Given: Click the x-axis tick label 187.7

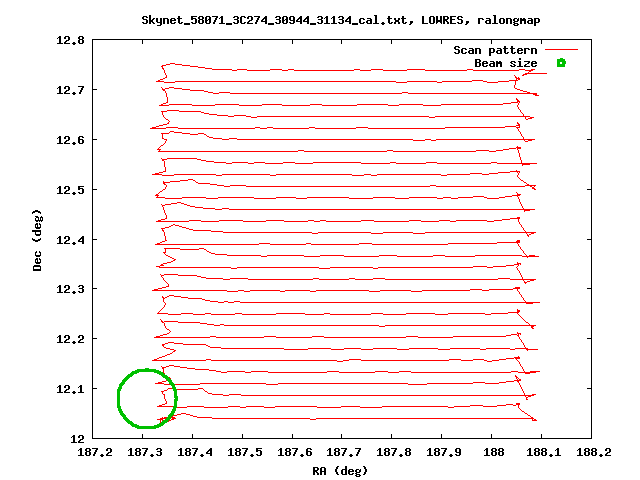Looking at the screenshot, I should 344,452.
